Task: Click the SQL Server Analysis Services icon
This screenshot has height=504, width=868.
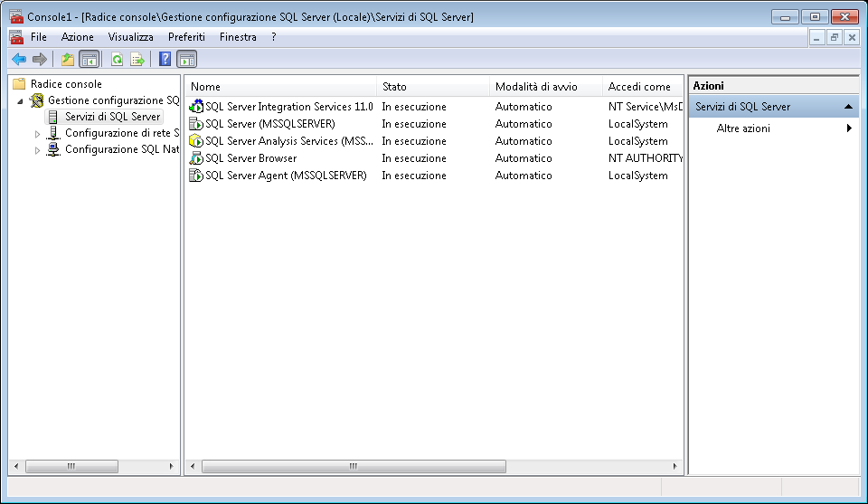Action: coord(196,140)
